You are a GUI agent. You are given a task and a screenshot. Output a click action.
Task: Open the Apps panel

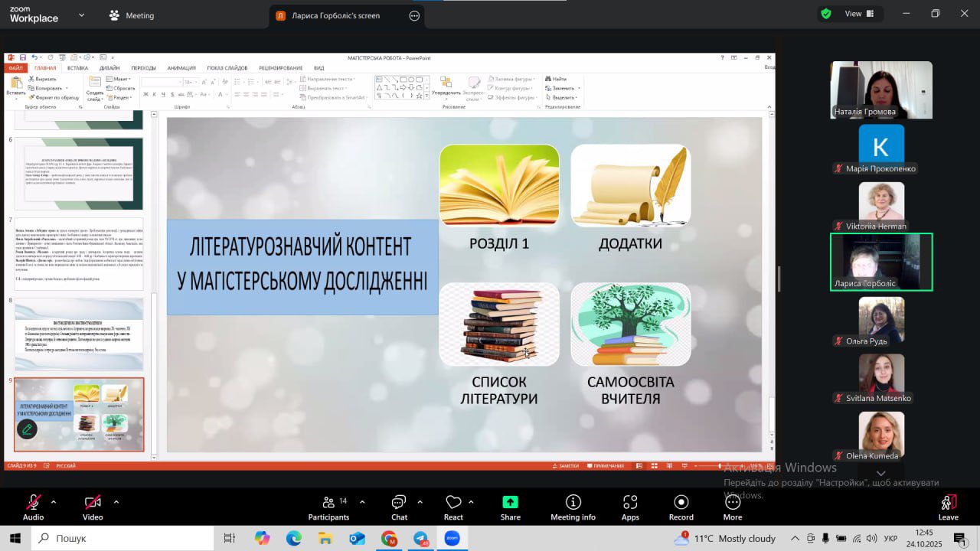630,507
